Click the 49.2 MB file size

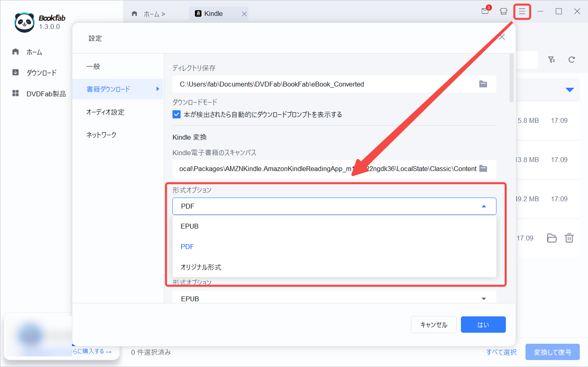pos(527,199)
